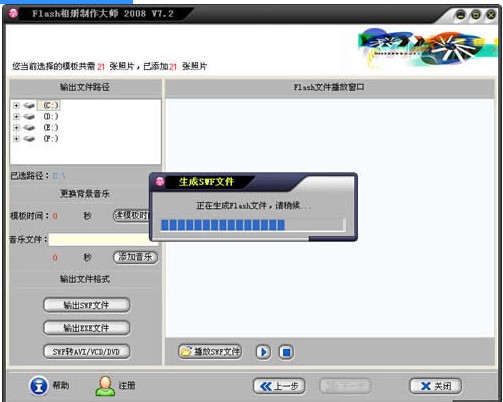The image size is (503, 402).
Task: Click the D: drive disk icon
Action: tap(29, 116)
